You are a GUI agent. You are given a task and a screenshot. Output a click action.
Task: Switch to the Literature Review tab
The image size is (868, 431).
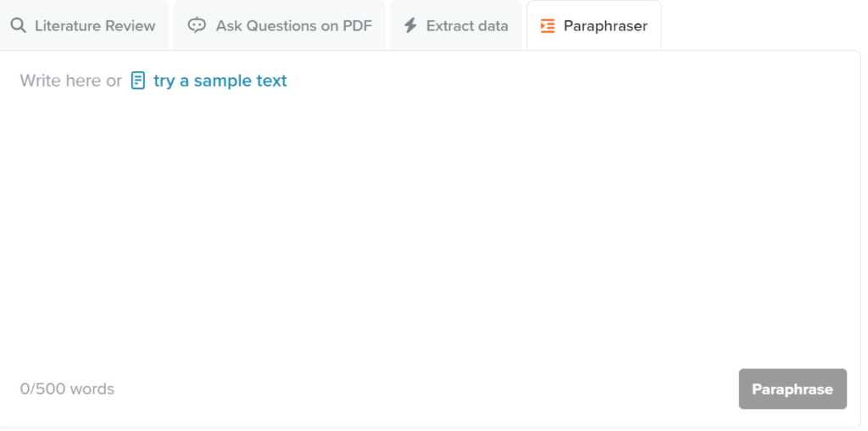coord(84,25)
